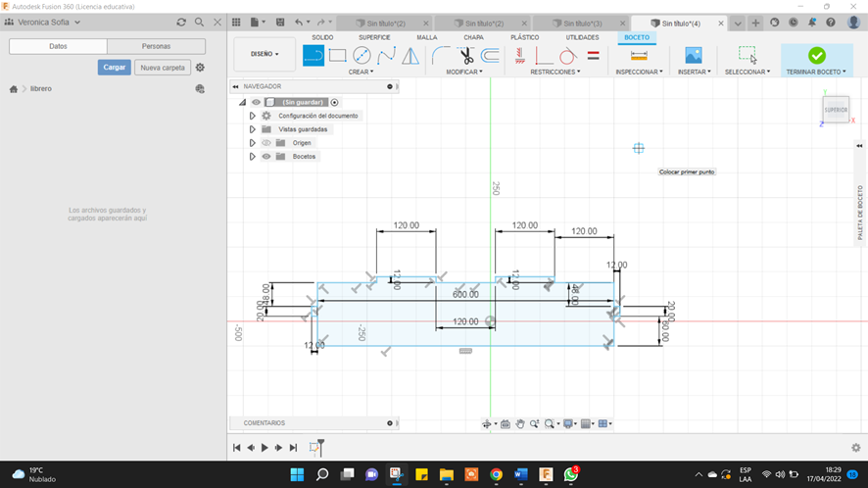This screenshot has width=868, height=488.
Task: Click the timeline Play button
Action: (265, 448)
